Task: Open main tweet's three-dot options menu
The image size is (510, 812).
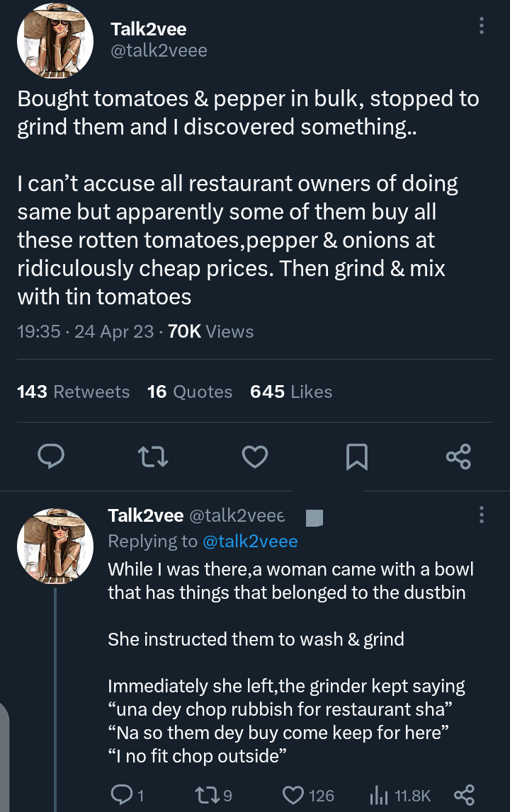Action: [482, 27]
